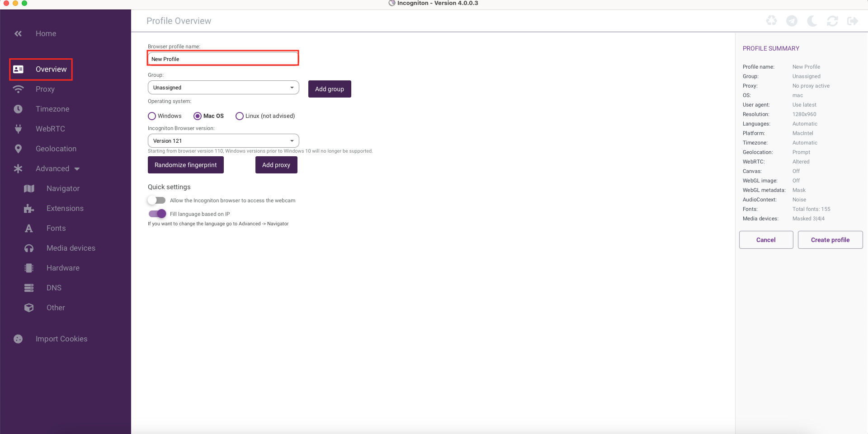The height and width of the screenshot is (434, 868).
Task: Enable webcam access toggle
Action: tap(156, 200)
